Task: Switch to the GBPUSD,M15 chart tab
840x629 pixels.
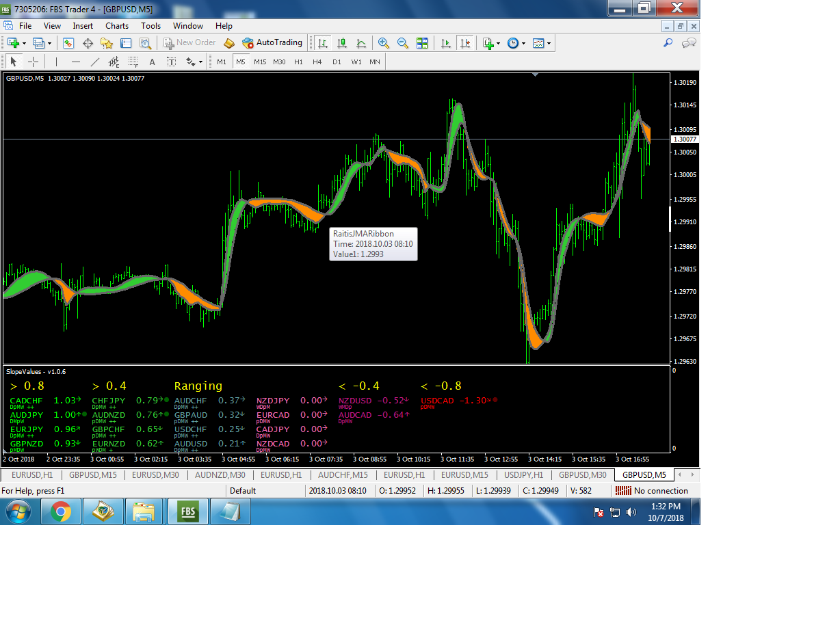Action: [x=93, y=474]
